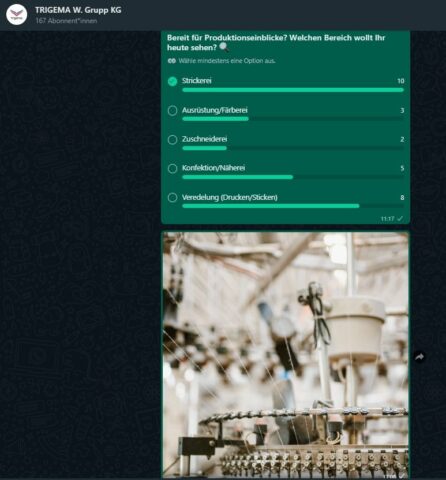
Task: Open the knitting machine photo
Action: pos(285,355)
